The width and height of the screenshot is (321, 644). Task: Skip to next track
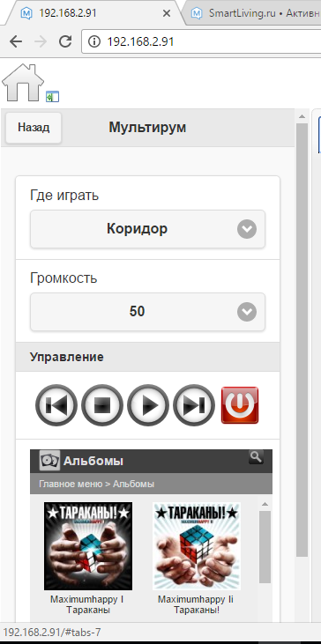pyautogui.click(x=194, y=405)
